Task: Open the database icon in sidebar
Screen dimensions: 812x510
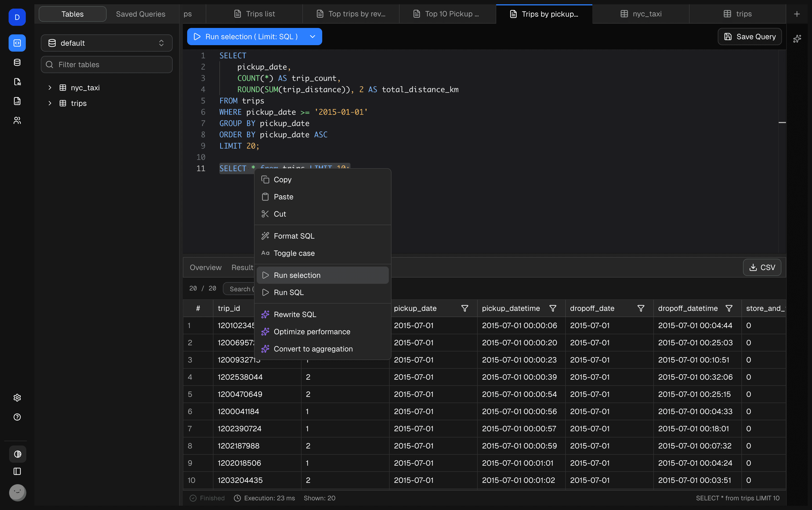Action: pyautogui.click(x=17, y=62)
